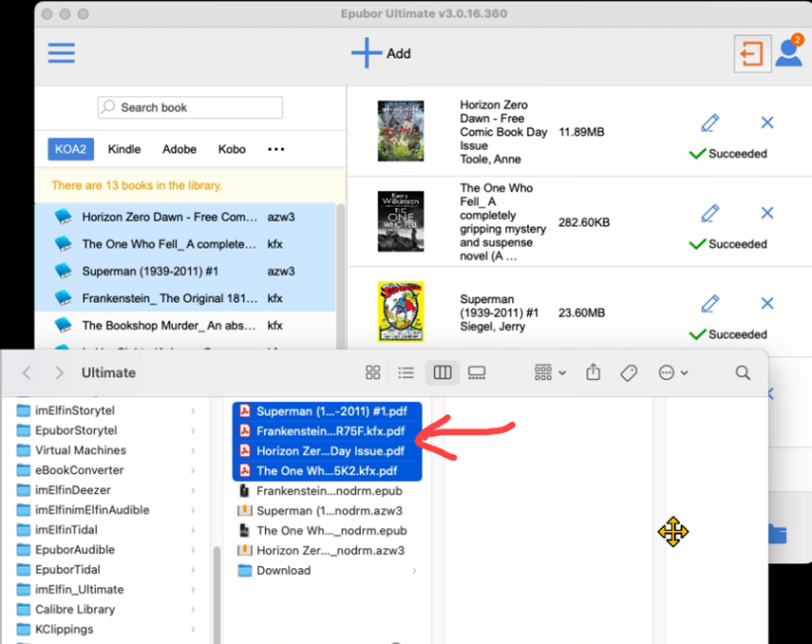
Task: Click Horizon Zero Dawn cover thumbnail
Action: [x=401, y=131]
